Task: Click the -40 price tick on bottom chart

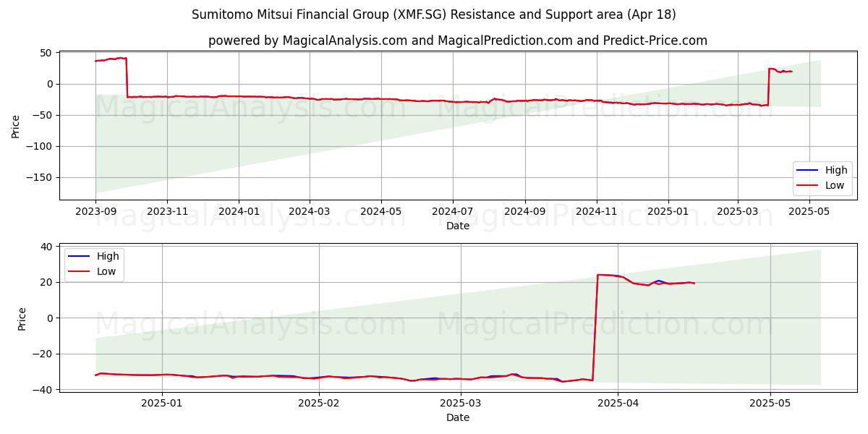Action: tap(42, 389)
